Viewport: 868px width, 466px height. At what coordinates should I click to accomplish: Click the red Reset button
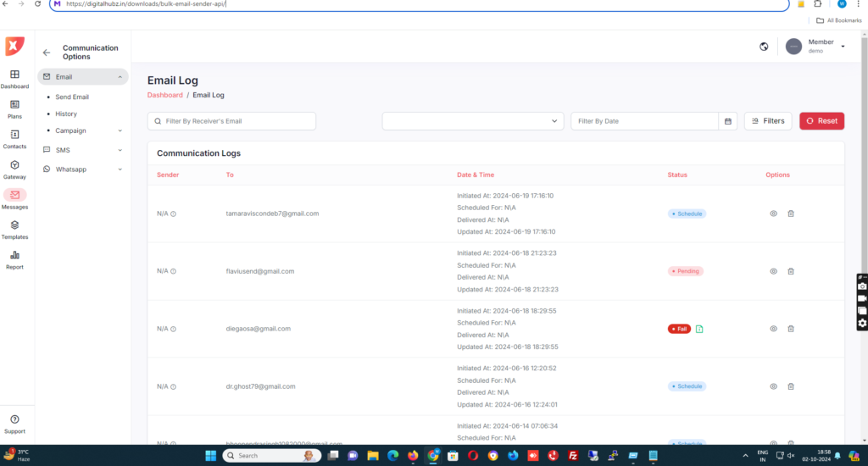(821, 121)
